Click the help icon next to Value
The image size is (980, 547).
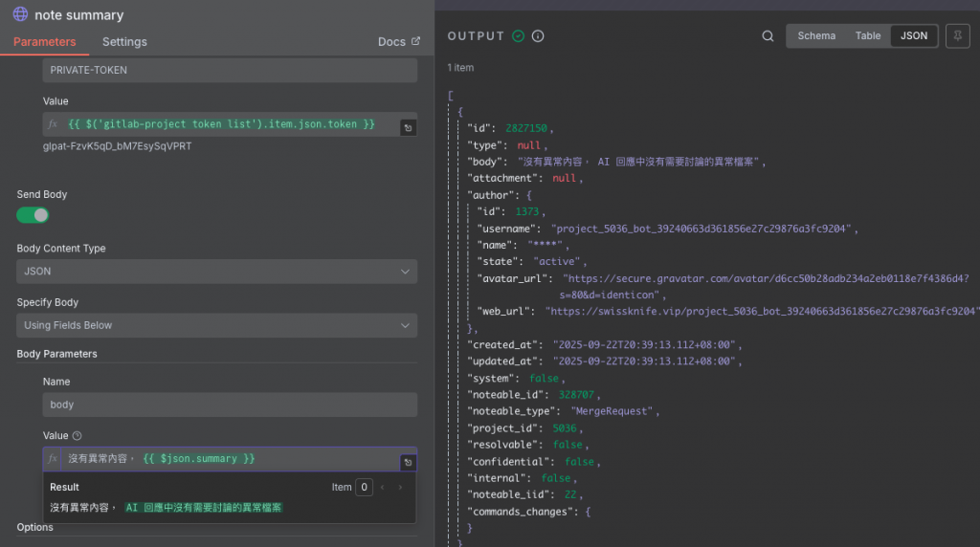[x=78, y=435]
